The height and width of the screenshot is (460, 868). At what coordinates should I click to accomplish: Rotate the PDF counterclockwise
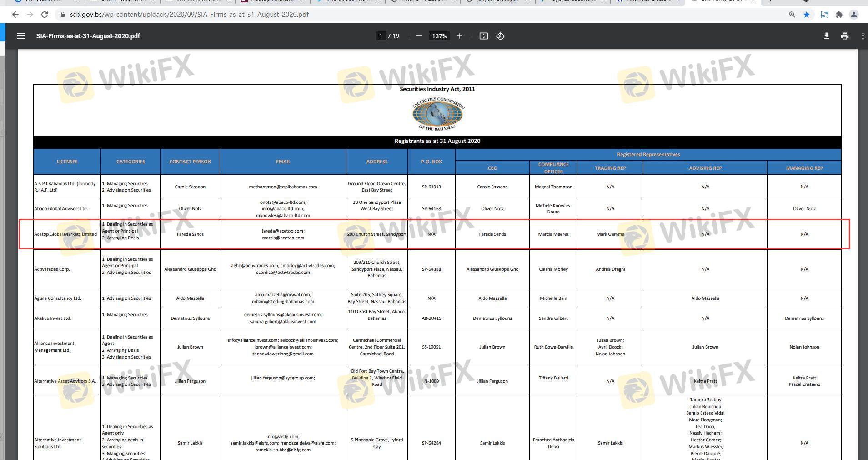click(500, 36)
